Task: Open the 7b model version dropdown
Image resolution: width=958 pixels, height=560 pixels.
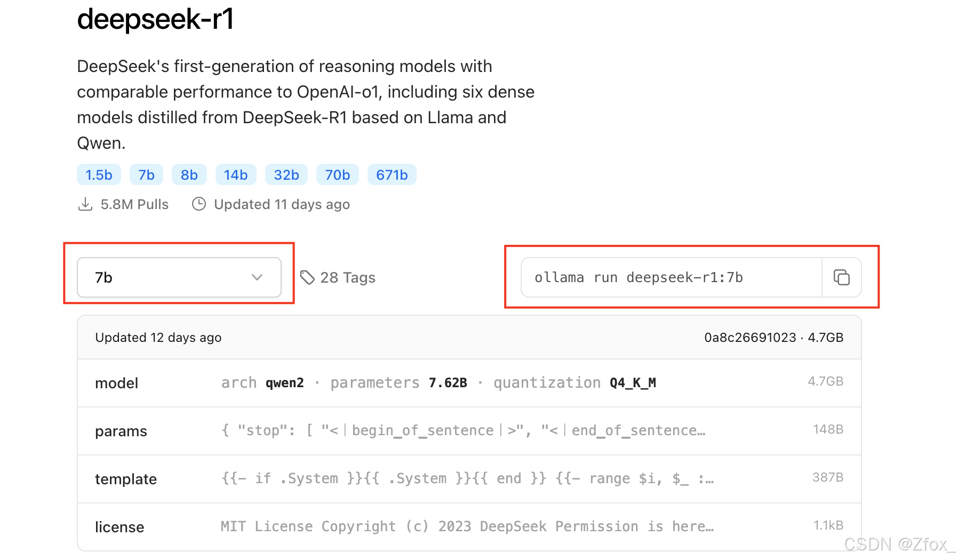Action: click(x=179, y=277)
